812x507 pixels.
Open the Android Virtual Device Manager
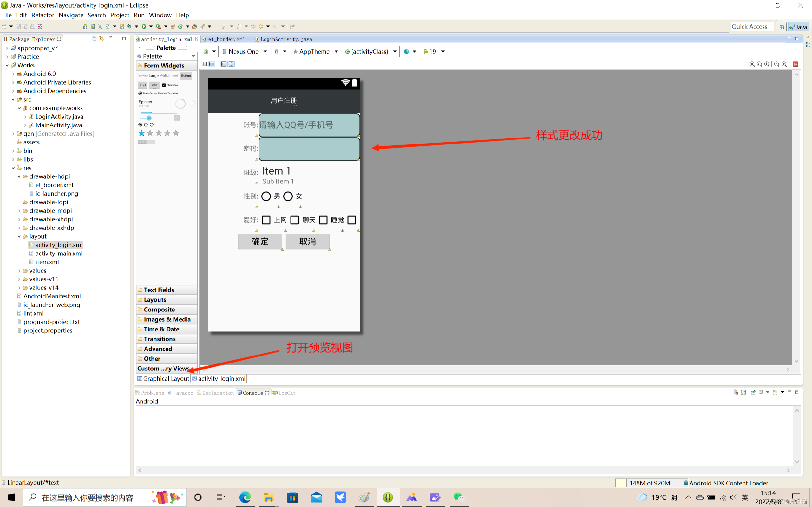coord(93,27)
